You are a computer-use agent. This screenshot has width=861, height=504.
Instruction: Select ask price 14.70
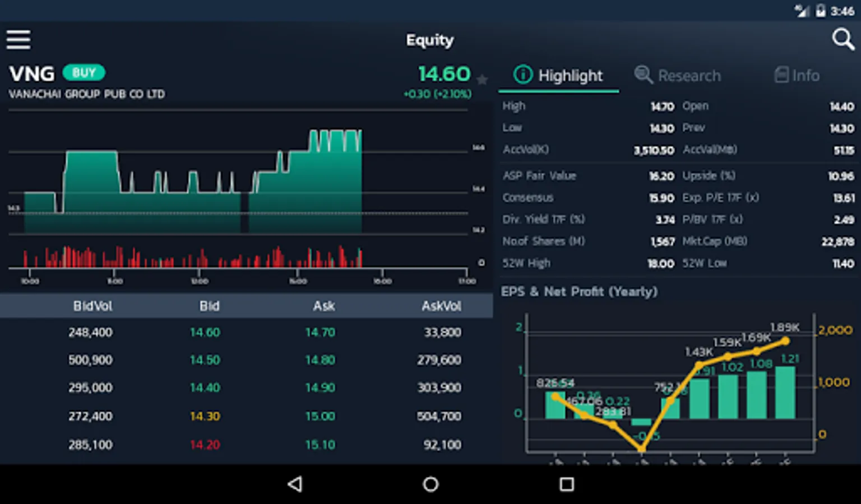pyautogui.click(x=320, y=333)
